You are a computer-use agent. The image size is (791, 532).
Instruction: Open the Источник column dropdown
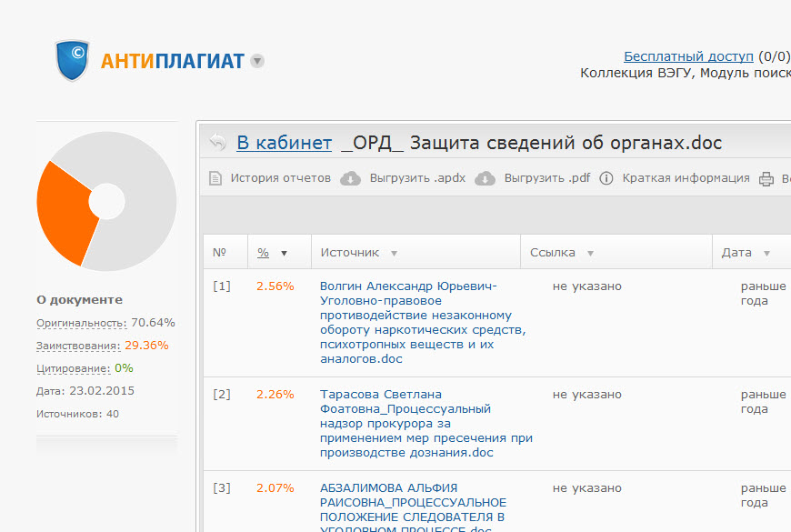[393, 252]
